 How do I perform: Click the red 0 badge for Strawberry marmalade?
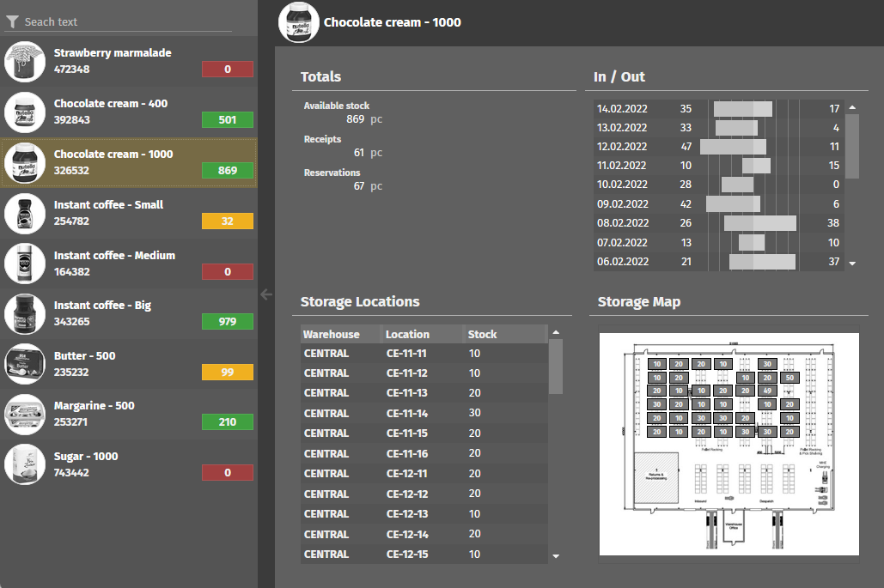click(227, 69)
